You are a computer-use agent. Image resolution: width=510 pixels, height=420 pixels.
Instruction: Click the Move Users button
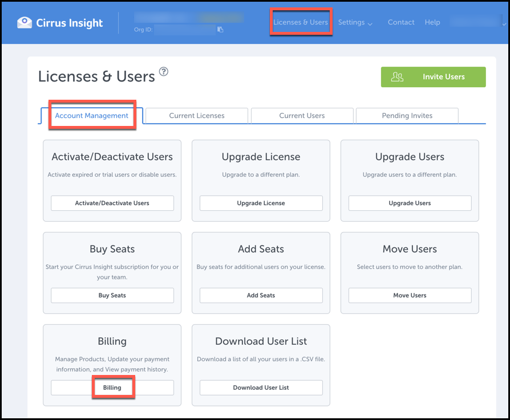pos(410,295)
